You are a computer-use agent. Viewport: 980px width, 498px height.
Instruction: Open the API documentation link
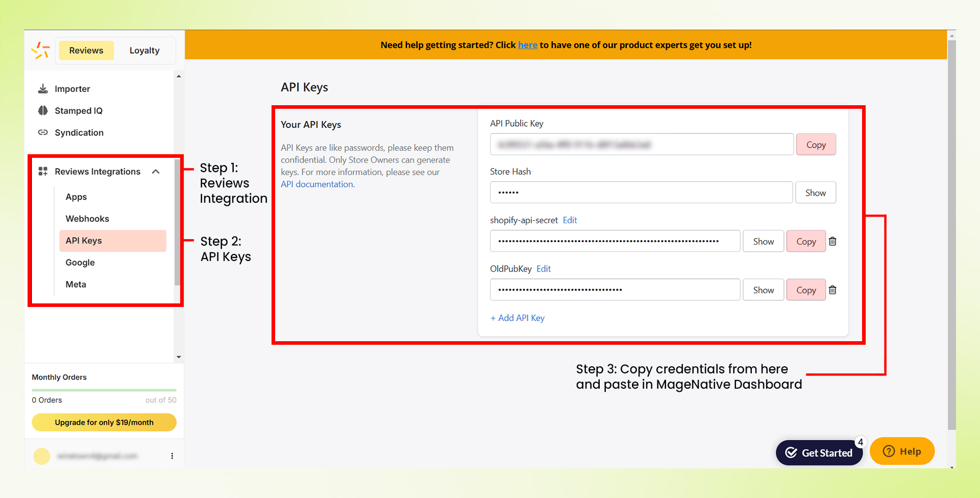[316, 184]
